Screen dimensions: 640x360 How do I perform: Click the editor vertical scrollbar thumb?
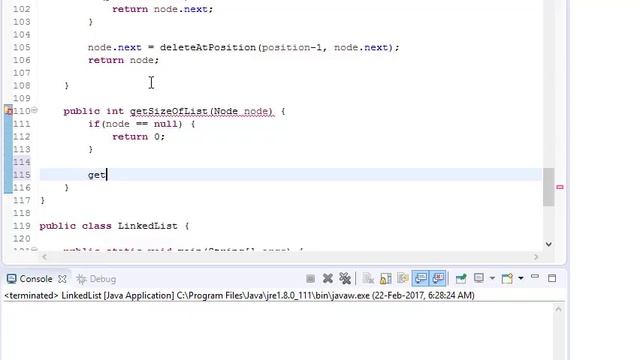(549, 187)
